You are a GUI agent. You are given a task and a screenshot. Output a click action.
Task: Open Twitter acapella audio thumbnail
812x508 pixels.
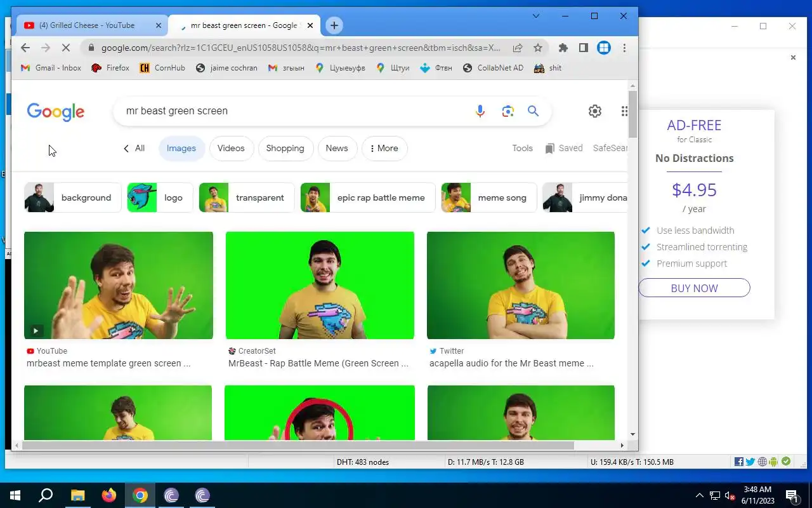(x=521, y=285)
